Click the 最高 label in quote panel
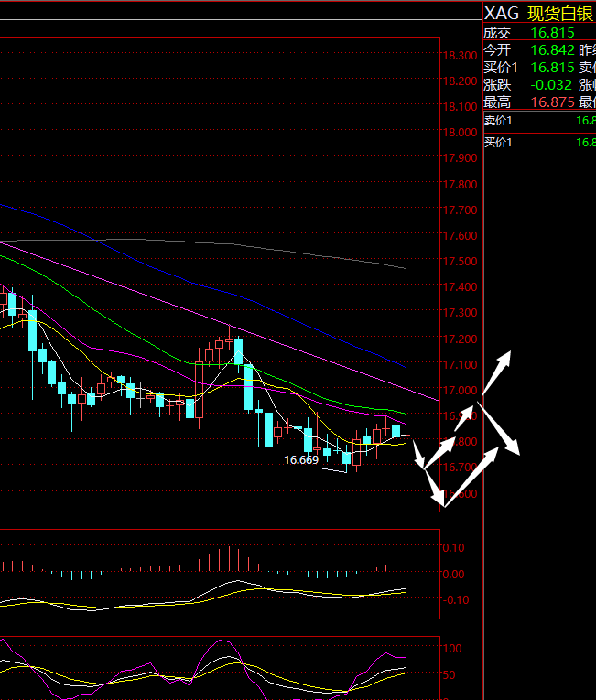The width and height of the screenshot is (596, 700). (497, 102)
